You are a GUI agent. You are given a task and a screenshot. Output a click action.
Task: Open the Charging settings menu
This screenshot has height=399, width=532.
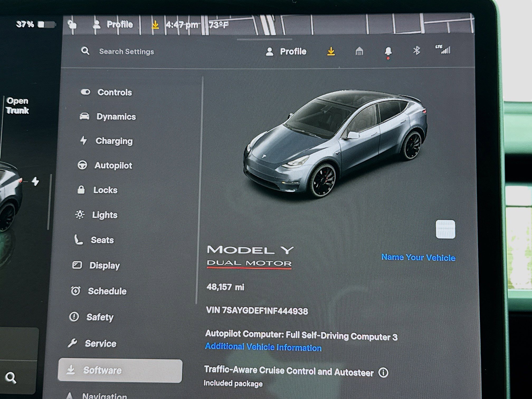click(106, 141)
